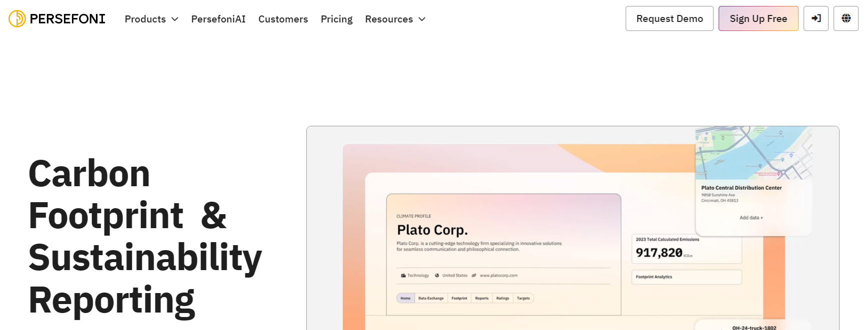Select the Targets tab
Image resolution: width=868 pixels, height=330 pixels.
[x=523, y=298]
